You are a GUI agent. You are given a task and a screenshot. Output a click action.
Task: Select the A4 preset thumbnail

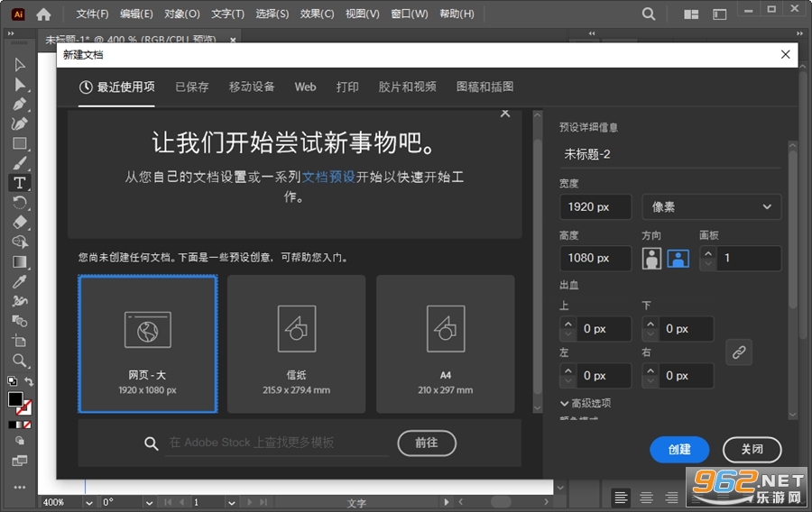pos(446,344)
